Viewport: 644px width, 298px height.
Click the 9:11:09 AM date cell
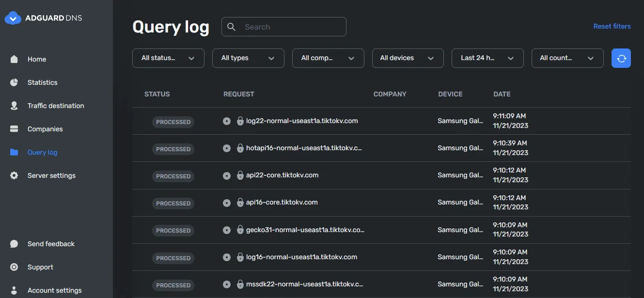[x=510, y=121]
